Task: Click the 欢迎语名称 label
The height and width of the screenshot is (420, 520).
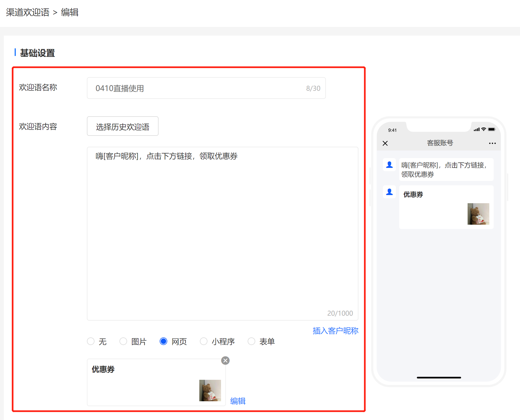Action: (x=38, y=87)
